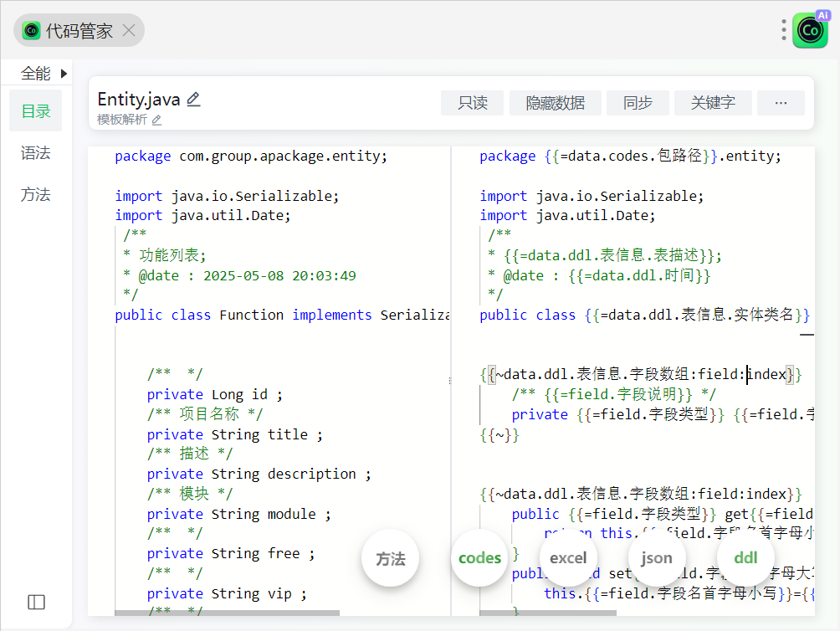Click the '/** 模块 */' comment
The height and width of the screenshot is (631, 840).
190,494
